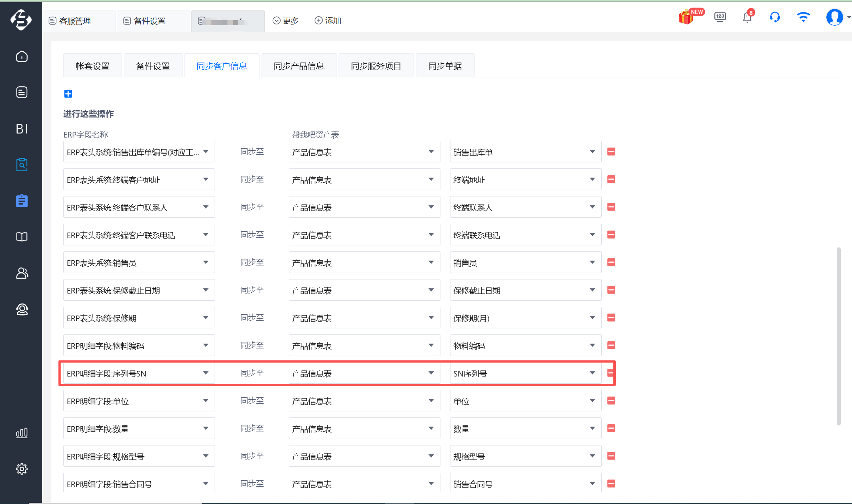Open 产品信息表 dropdown in 物料编码 row
The image size is (852, 504).
pos(431,345)
